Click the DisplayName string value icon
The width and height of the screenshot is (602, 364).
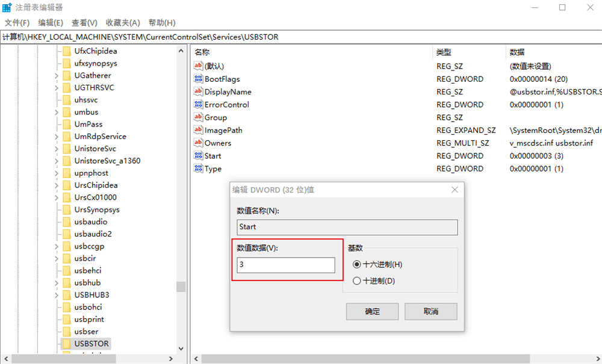point(199,91)
